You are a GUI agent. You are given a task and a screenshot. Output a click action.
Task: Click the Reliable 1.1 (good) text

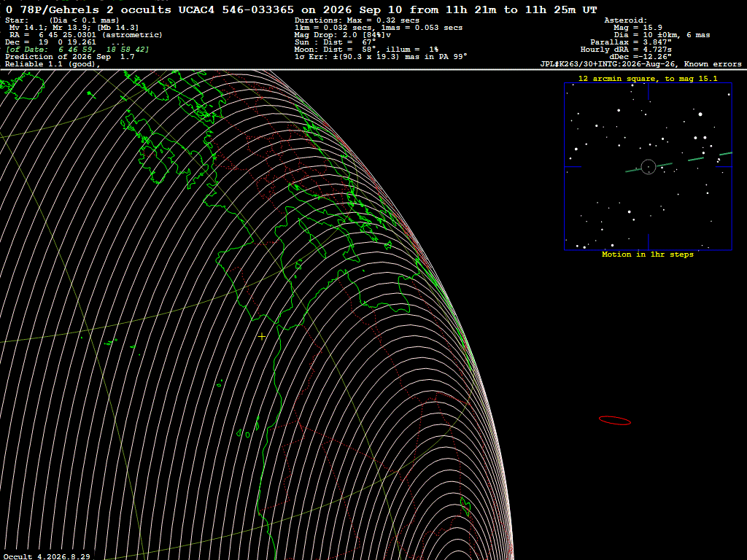tap(53, 64)
